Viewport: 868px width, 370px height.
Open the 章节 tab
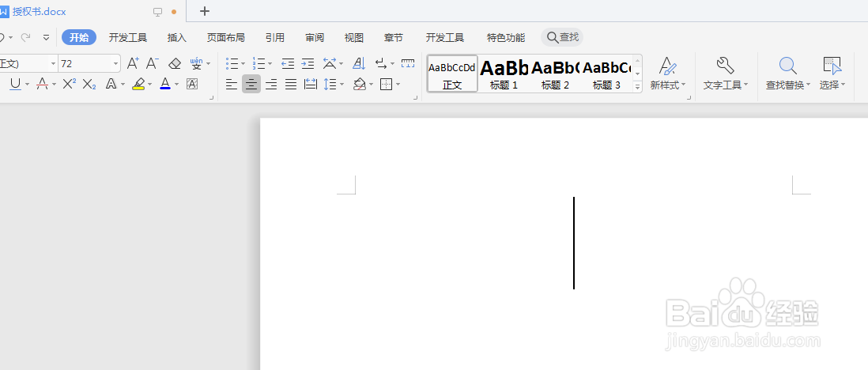pyautogui.click(x=394, y=38)
